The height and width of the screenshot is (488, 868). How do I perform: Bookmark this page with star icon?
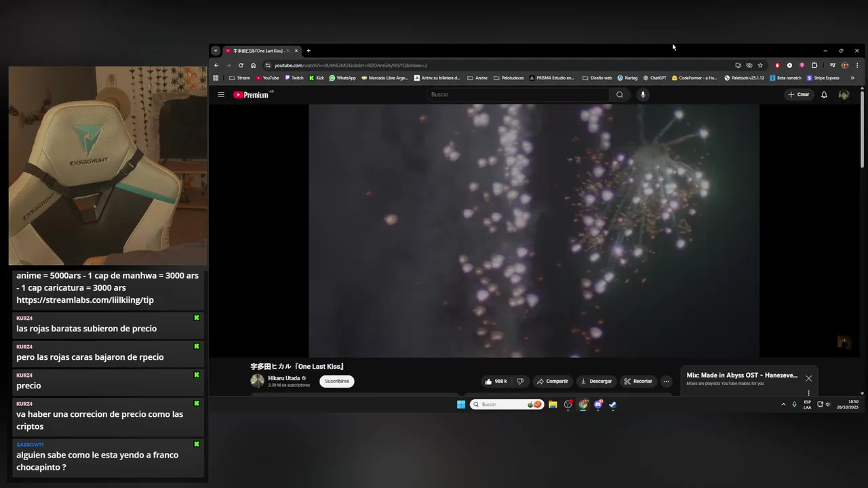(x=760, y=65)
